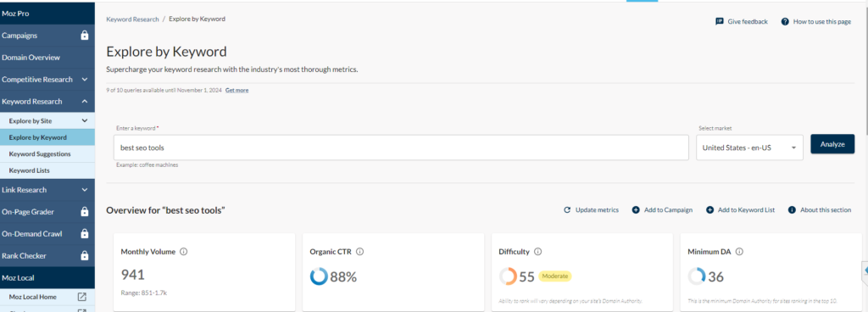Open Moz Local Home external link icon
This screenshot has width=868, height=312.
(82, 297)
